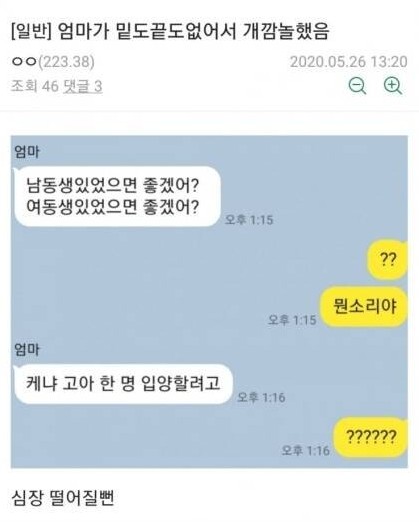The image size is (419, 522).
Task: Open the embedded KakaoTalk chat screenshot image
Action: coord(209,302)
